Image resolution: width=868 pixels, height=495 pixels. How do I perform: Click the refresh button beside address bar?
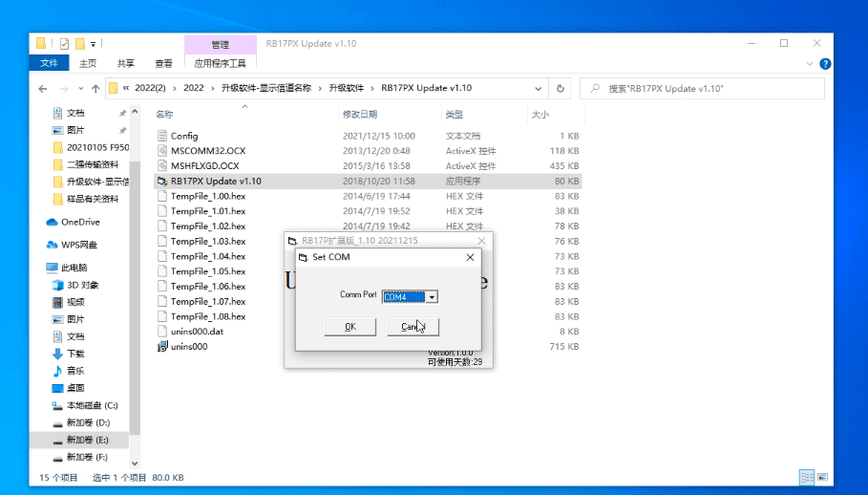click(x=561, y=88)
